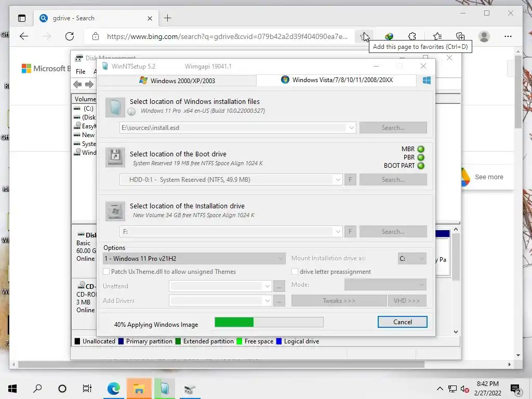The height and width of the screenshot is (399, 532).
Task: Open Microsoft Edge from taskbar
Action: click(114, 389)
